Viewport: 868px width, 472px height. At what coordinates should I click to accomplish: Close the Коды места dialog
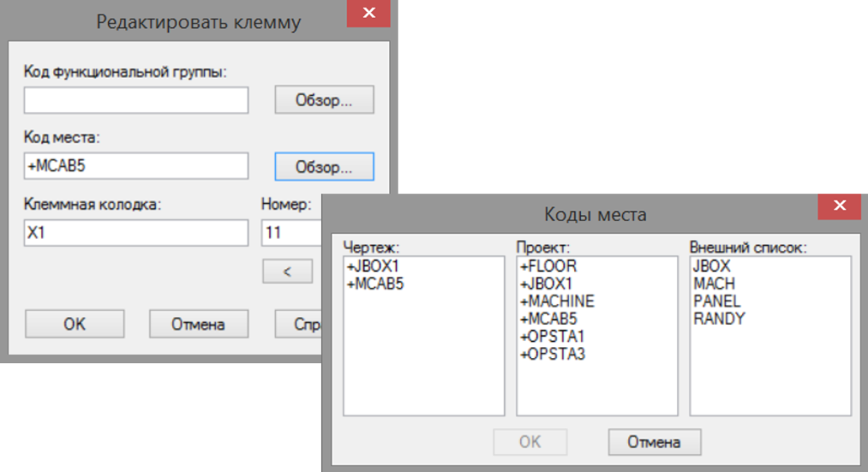tap(840, 206)
